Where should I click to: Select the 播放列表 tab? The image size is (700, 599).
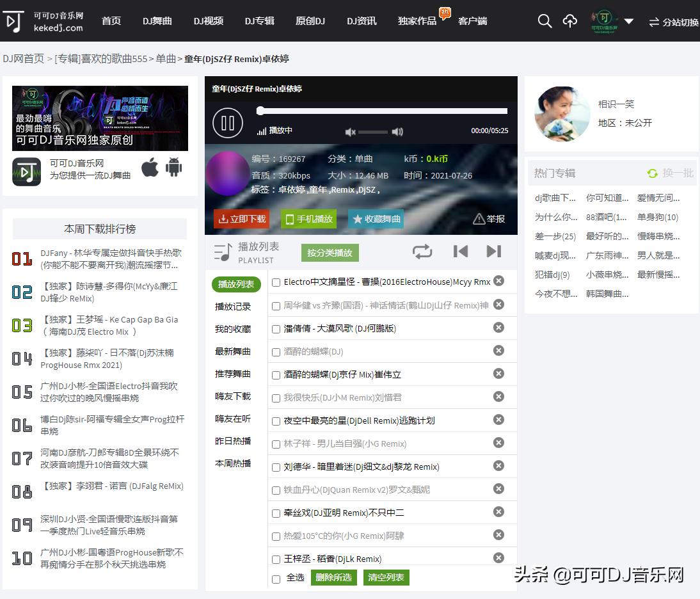click(x=236, y=284)
